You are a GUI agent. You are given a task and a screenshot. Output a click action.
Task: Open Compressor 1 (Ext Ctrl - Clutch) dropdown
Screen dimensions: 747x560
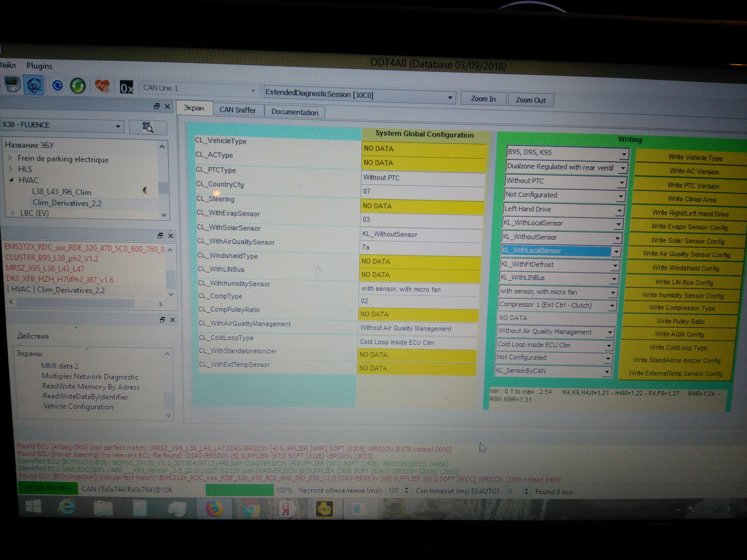(x=558, y=305)
